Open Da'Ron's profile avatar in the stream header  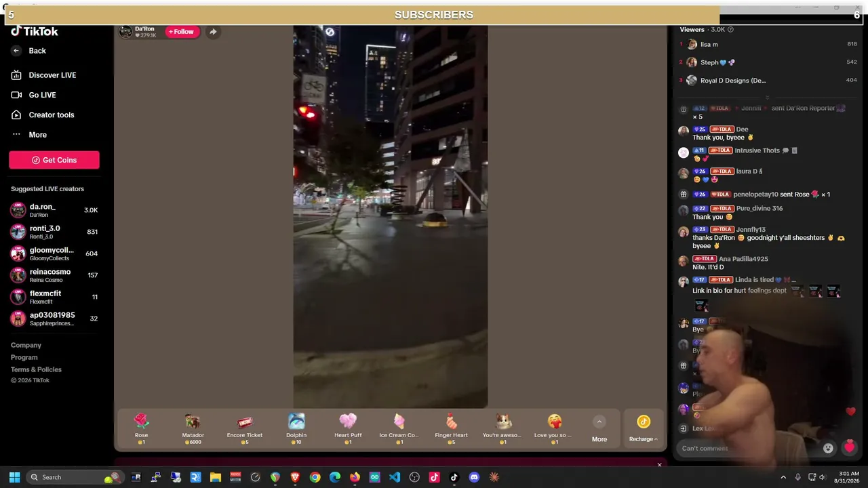125,32
